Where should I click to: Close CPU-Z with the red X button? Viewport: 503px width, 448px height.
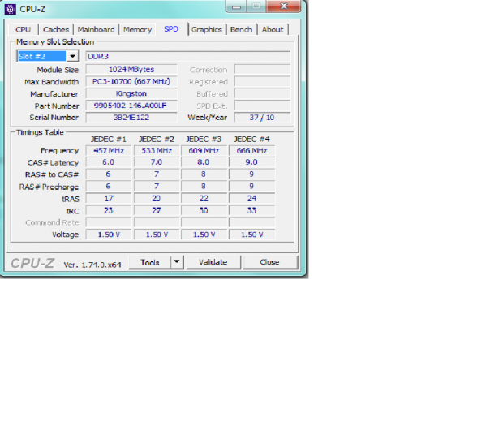pos(284,6)
